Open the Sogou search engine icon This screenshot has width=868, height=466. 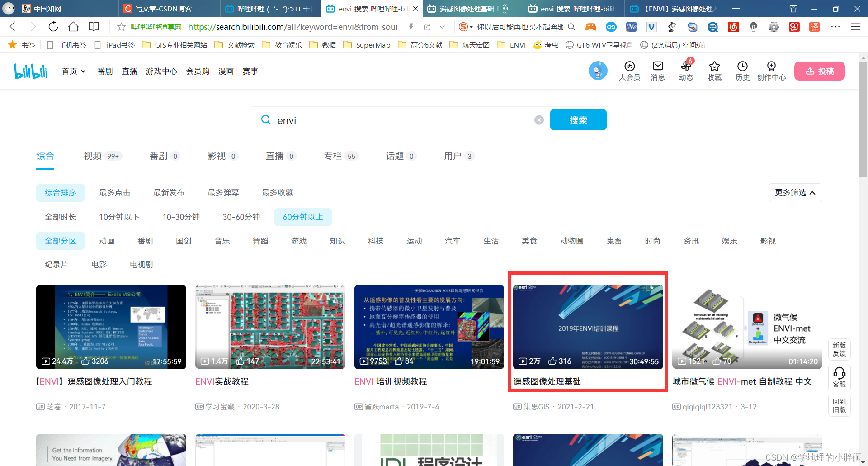click(463, 27)
